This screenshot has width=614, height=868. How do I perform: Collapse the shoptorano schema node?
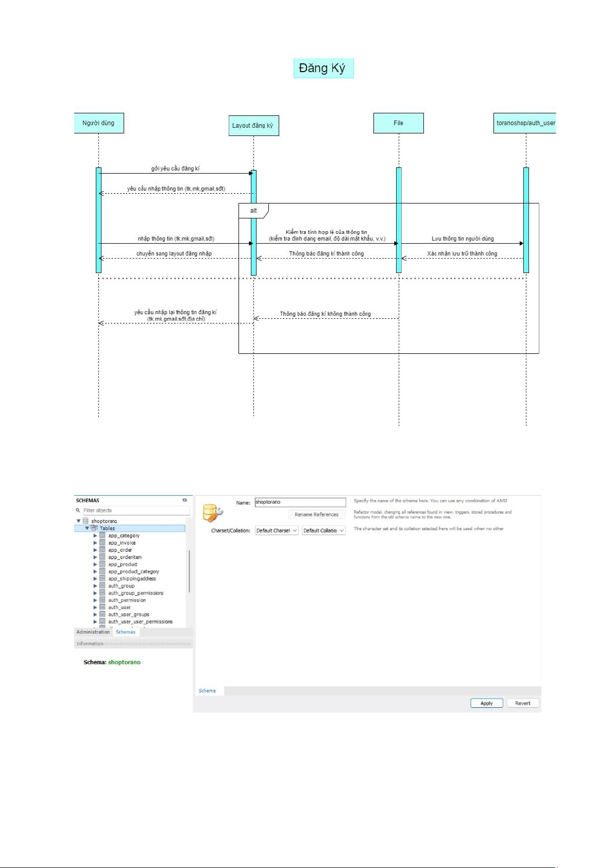coord(79,521)
